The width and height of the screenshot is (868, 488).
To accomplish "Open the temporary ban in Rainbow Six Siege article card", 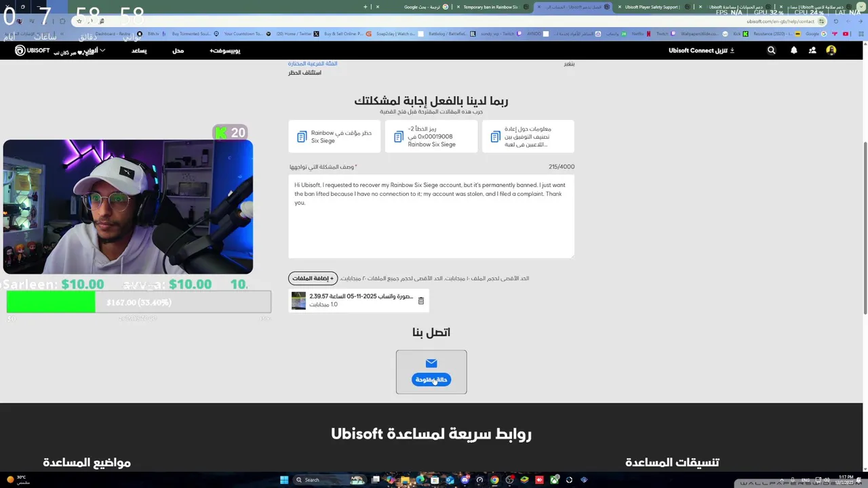I will (335, 137).
